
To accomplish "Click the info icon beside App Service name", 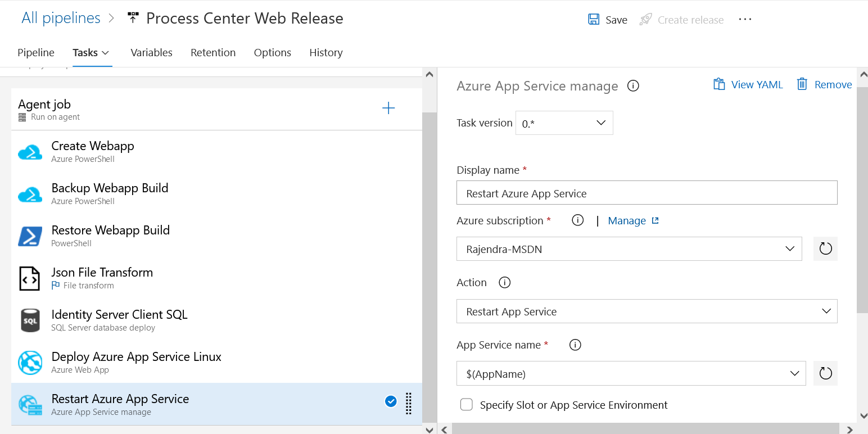I will 575,345.
